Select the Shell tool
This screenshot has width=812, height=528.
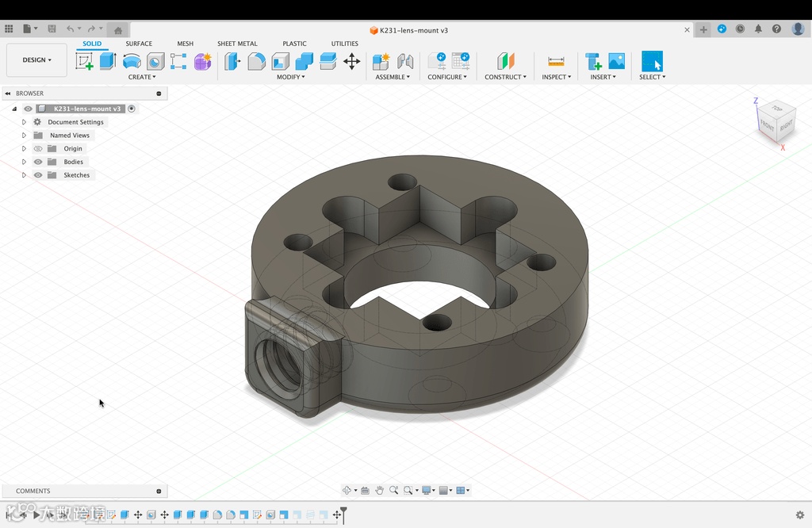(x=280, y=61)
